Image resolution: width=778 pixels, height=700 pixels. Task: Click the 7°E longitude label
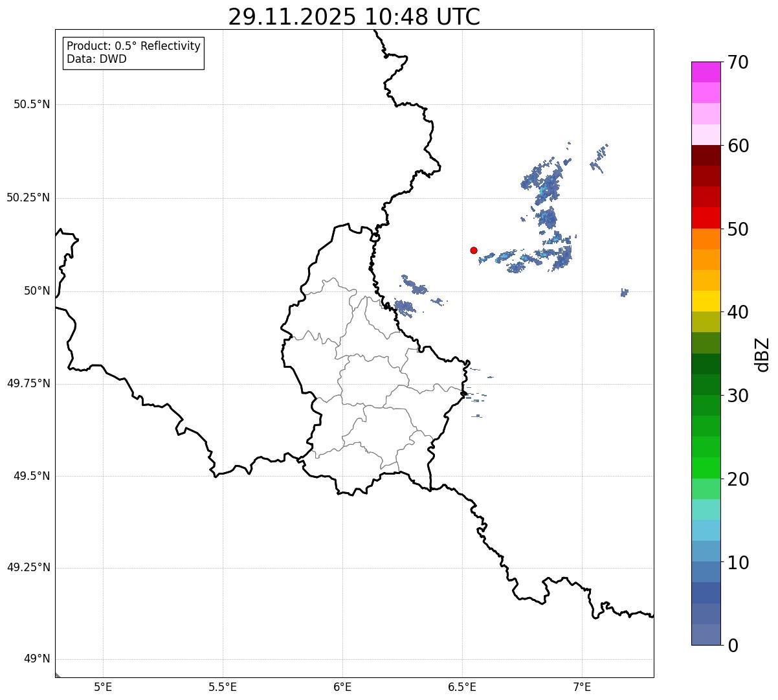(x=582, y=686)
